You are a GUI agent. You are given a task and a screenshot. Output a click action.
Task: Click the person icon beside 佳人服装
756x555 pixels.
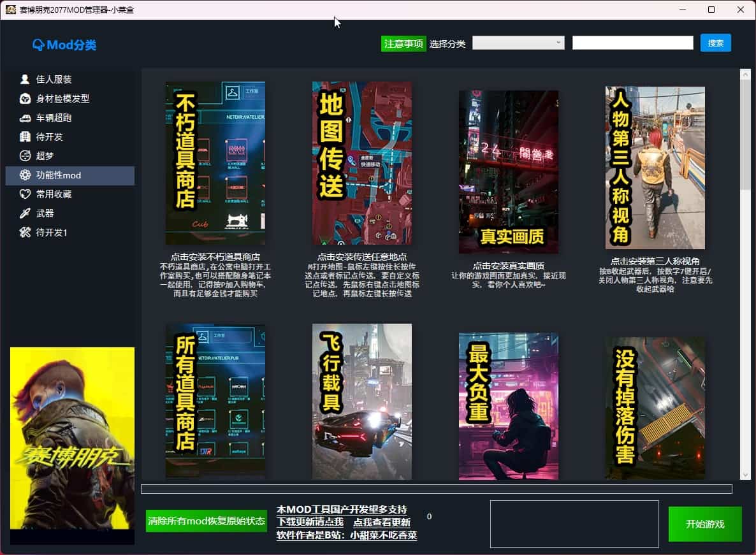[x=25, y=80]
